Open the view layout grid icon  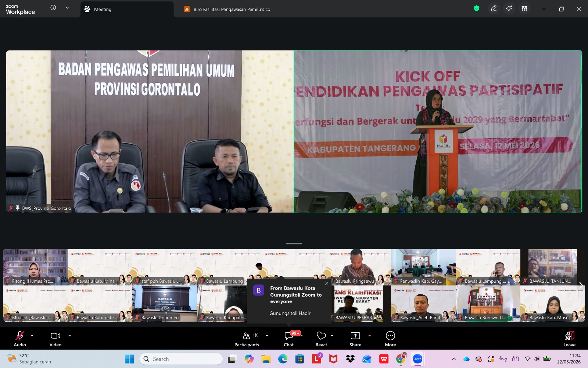click(524, 8)
